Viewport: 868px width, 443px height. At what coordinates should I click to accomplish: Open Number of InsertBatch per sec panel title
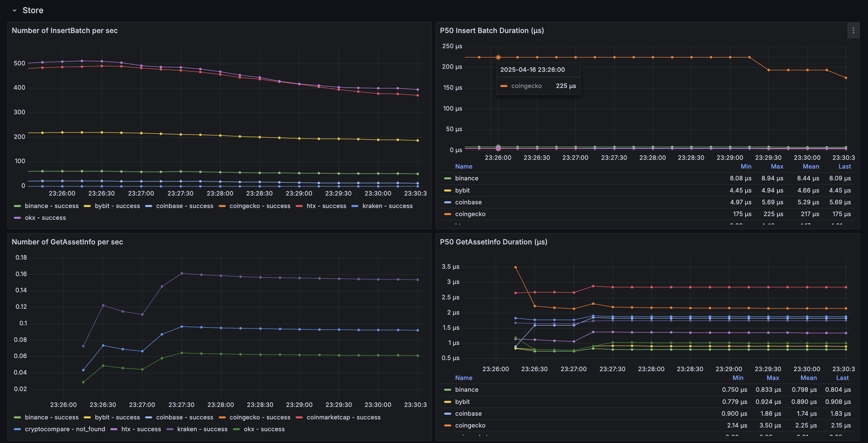click(x=65, y=31)
